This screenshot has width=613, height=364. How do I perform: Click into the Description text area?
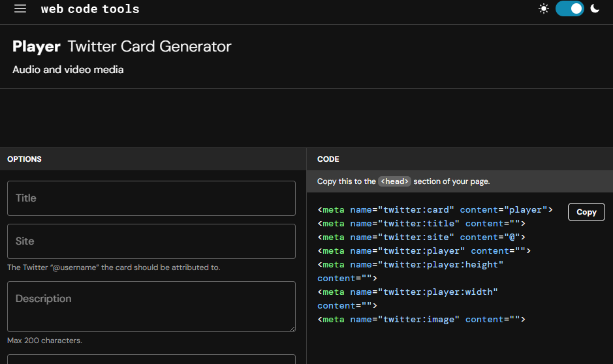pyautogui.click(x=151, y=306)
